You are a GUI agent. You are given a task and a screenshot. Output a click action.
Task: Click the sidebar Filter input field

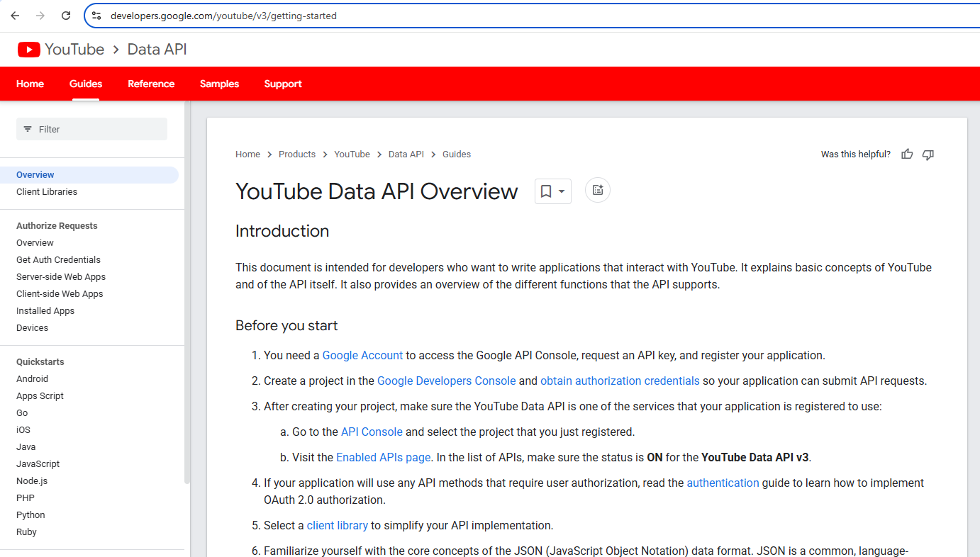coord(91,129)
